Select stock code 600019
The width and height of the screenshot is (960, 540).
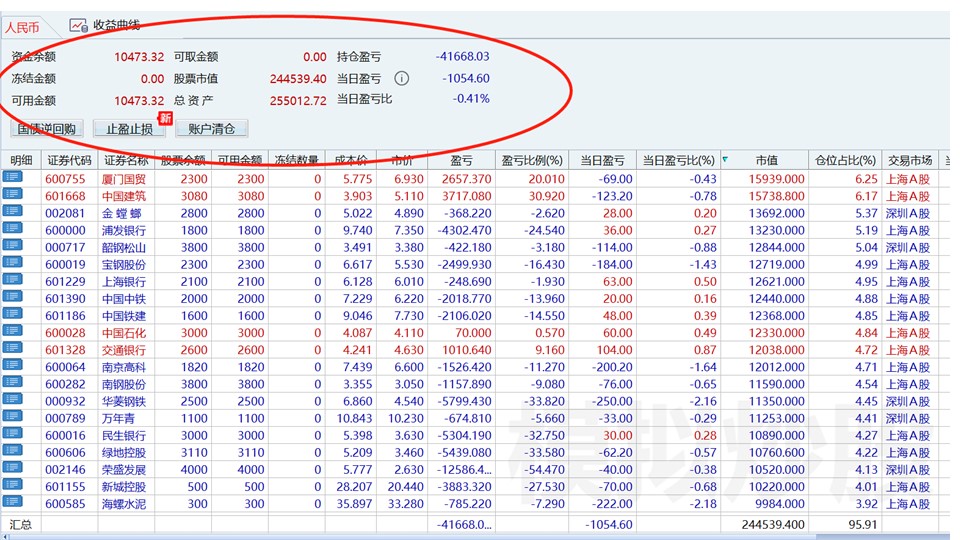point(66,264)
